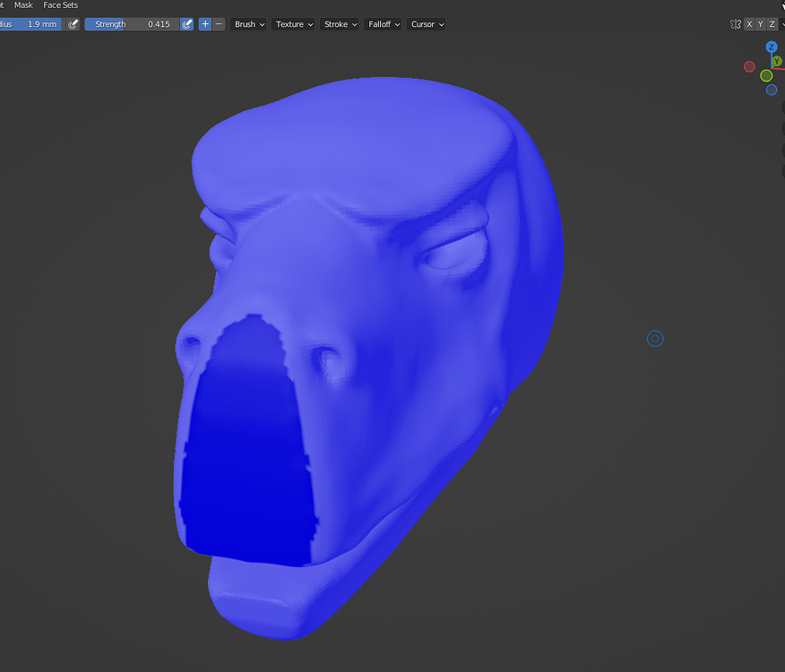Click the green Y labeled gizmo handle
The height and width of the screenshot is (672, 785).
pyautogui.click(x=778, y=61)
